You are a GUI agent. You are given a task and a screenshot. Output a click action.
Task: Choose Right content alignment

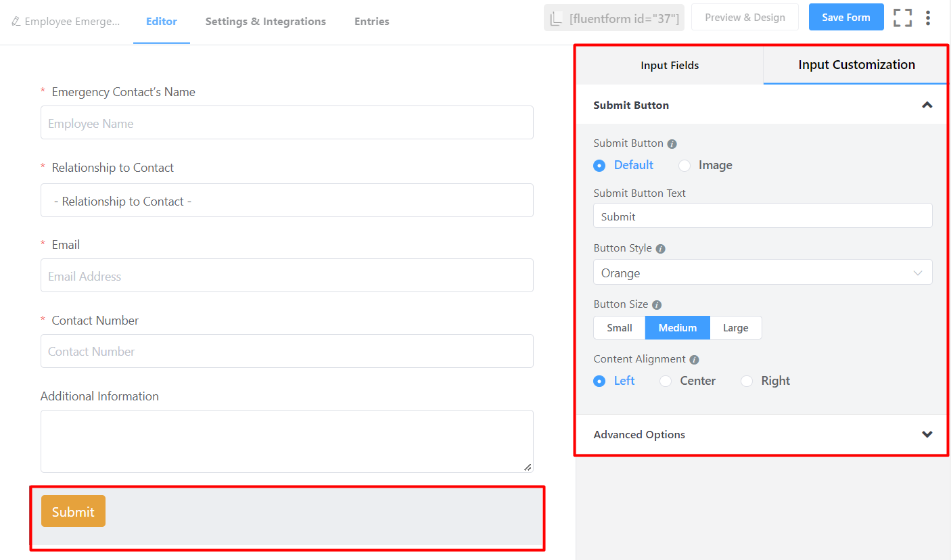[747, 381]
